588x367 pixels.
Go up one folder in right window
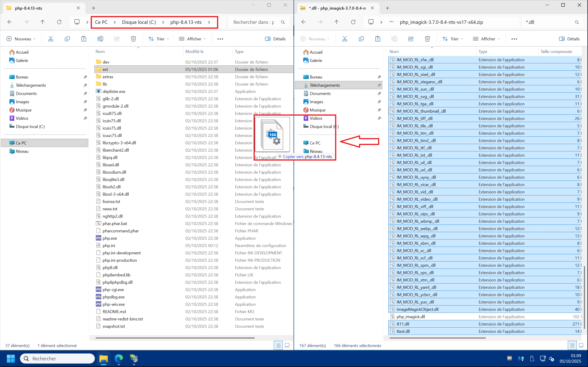(336, 22)
